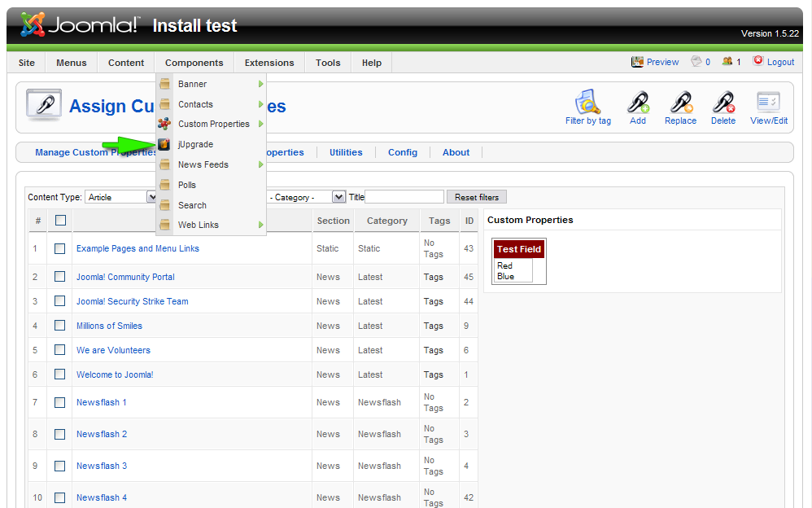Image resolution: width=812 pixels, height=508 pixels.
Task: Open the Category filter dropdown
Action: click(306, 197)
